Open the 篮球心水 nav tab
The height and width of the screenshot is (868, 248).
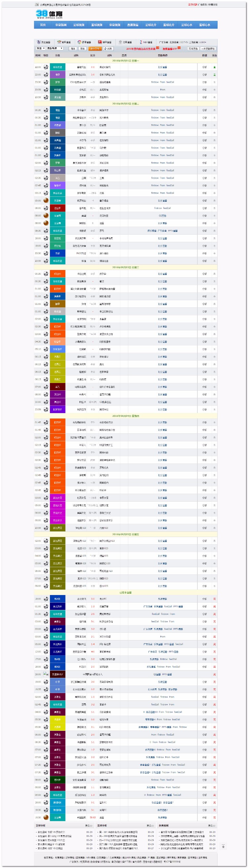tap(205, 25)
